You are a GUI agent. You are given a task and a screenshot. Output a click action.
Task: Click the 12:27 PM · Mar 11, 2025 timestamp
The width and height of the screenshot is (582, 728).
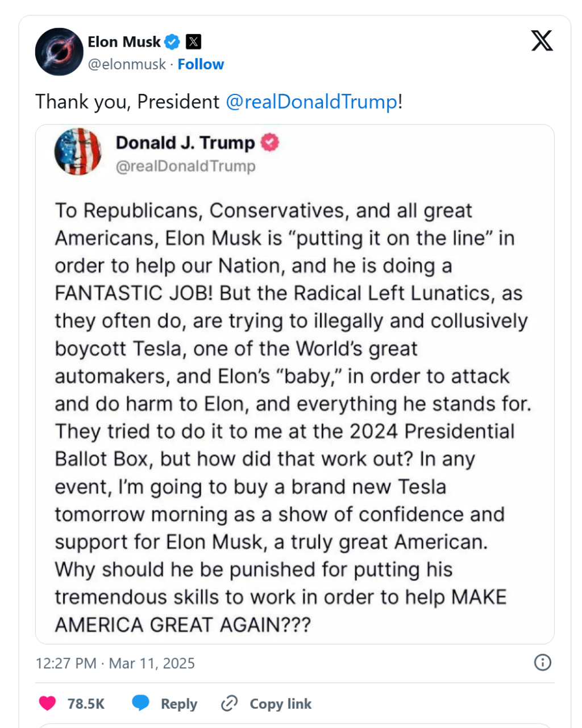[x=115, y=663]
